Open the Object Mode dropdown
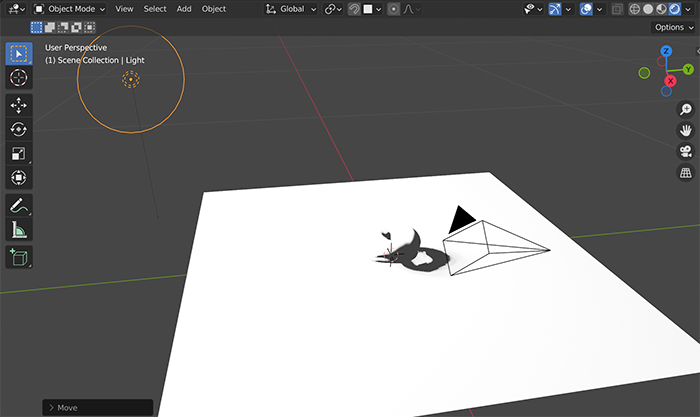 [70, 9]
